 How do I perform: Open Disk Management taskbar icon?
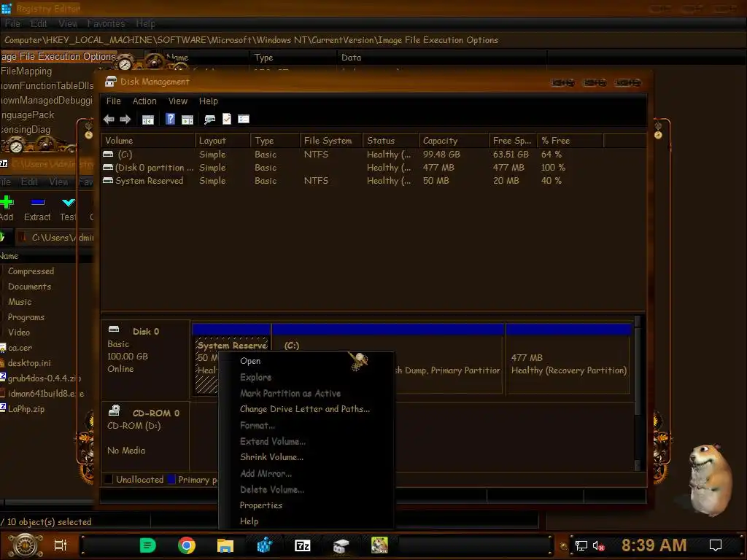(x=341, y=545)
